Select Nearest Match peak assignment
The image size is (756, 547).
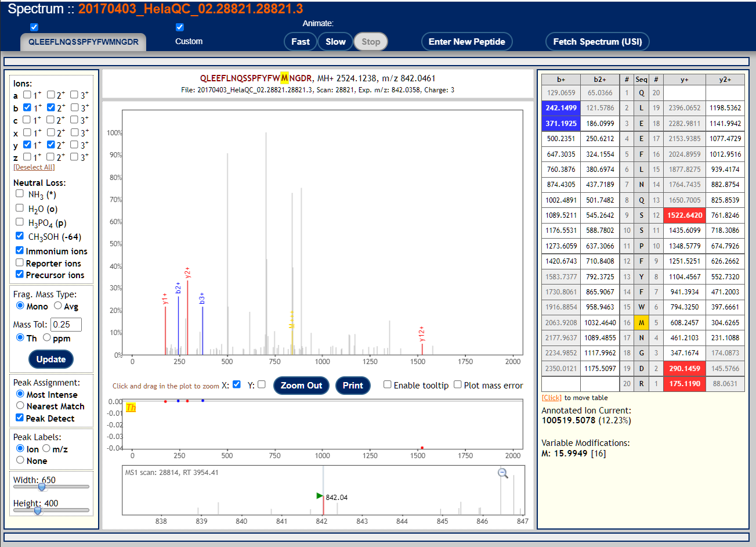click(20, 405)
